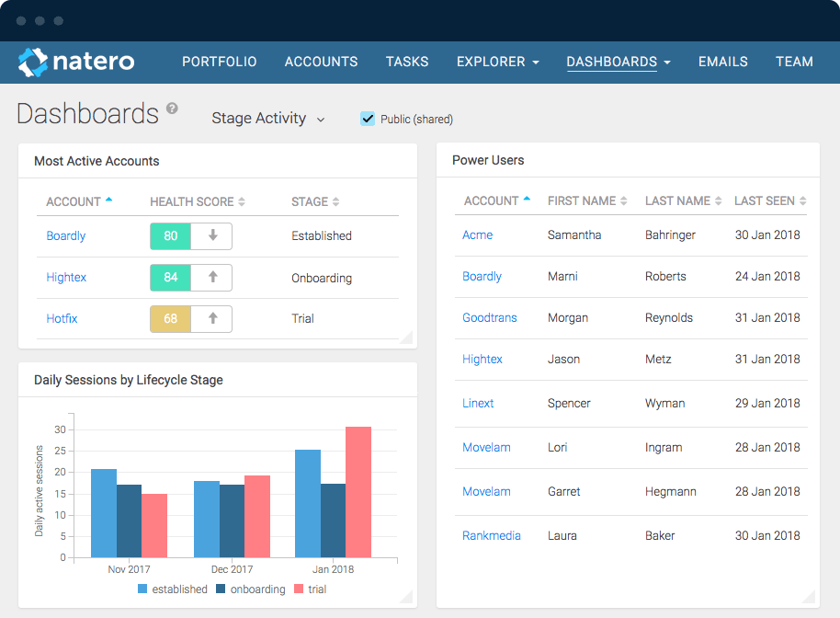Click the yellow 68 health score badge

click(170, 319)
